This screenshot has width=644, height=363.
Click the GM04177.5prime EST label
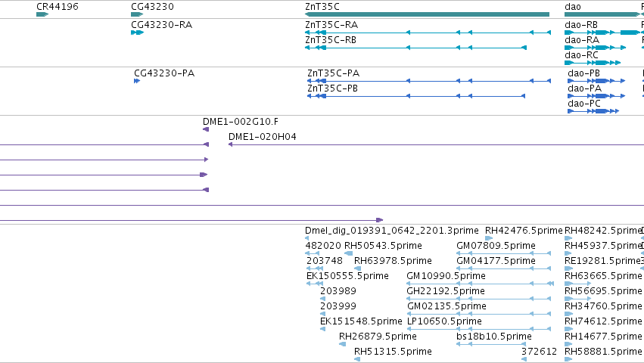click(496, 261)
